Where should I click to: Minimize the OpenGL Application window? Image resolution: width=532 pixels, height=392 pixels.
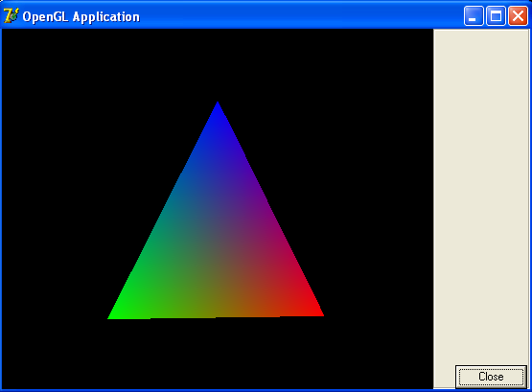(x=474, y=15)
